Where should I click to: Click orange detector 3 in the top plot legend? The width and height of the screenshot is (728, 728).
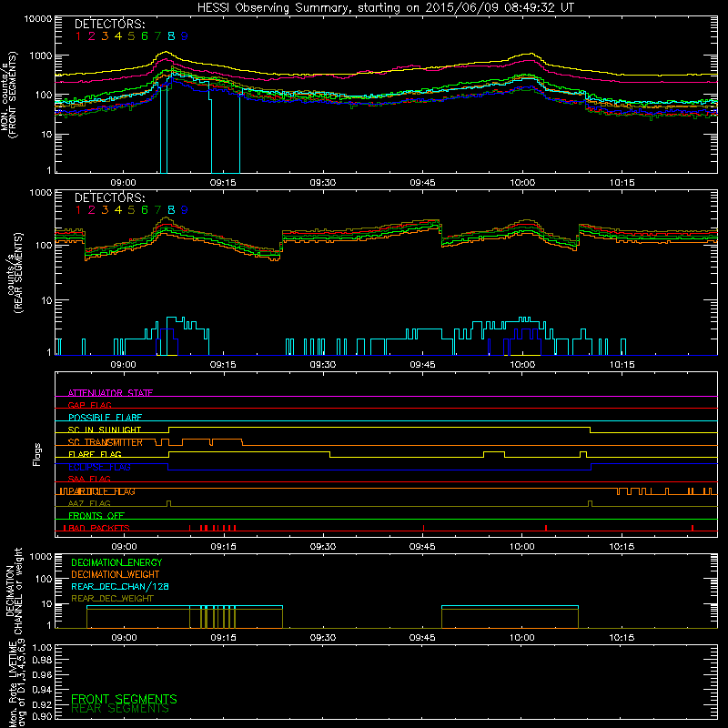tap(105, 36)
